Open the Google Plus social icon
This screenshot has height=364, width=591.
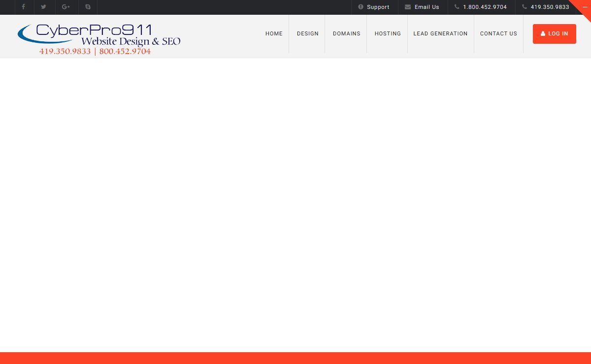(66, 7)
